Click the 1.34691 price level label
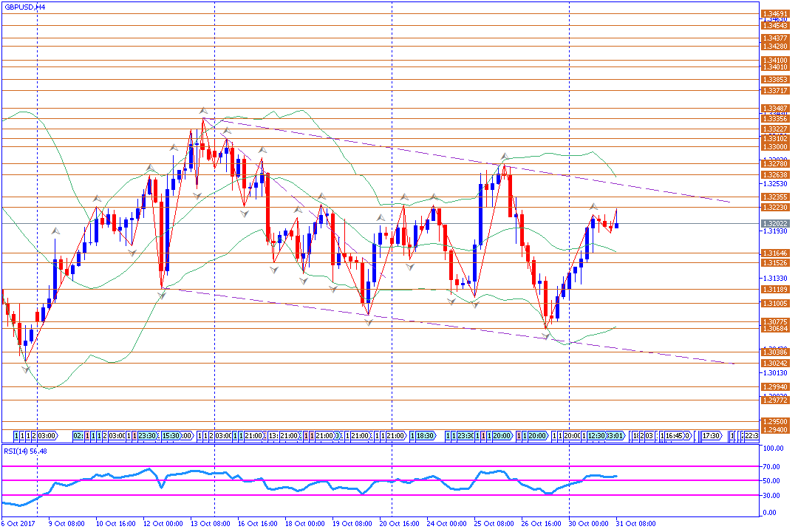The height and width of the screenshot is (532, 798). (x=774, y=13)
